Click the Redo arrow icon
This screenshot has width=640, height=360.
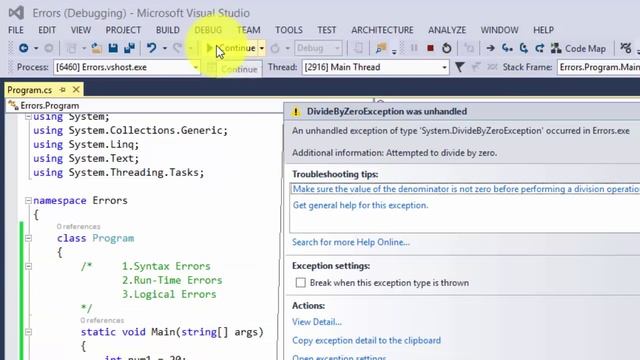[177, 48]
